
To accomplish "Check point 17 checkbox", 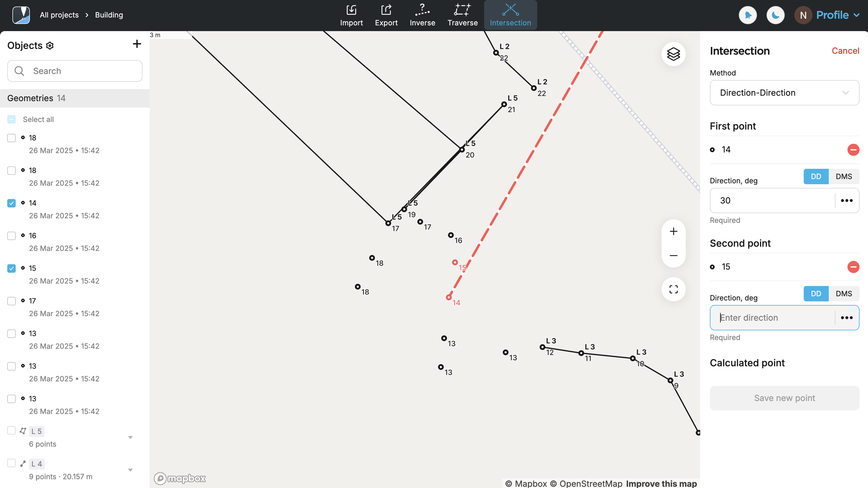I will [x=11, y=301].
